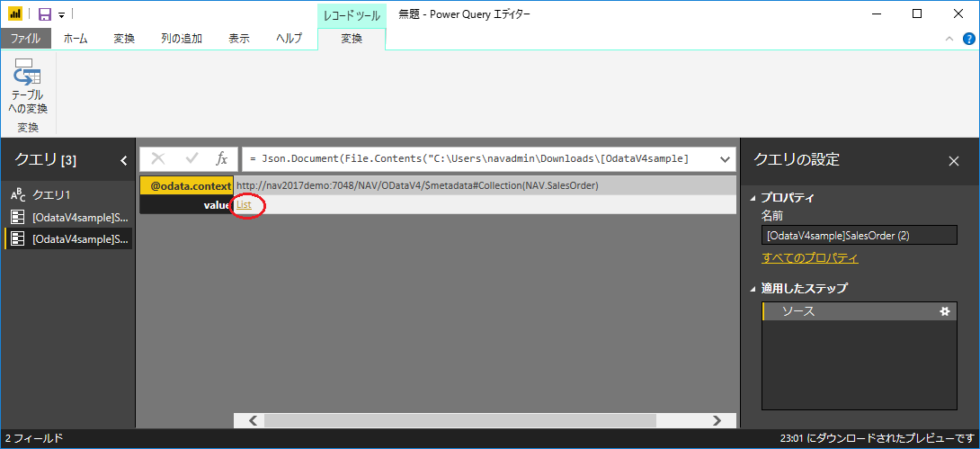Click the fx function icon

pyautogui.click(x=222, y=159)
